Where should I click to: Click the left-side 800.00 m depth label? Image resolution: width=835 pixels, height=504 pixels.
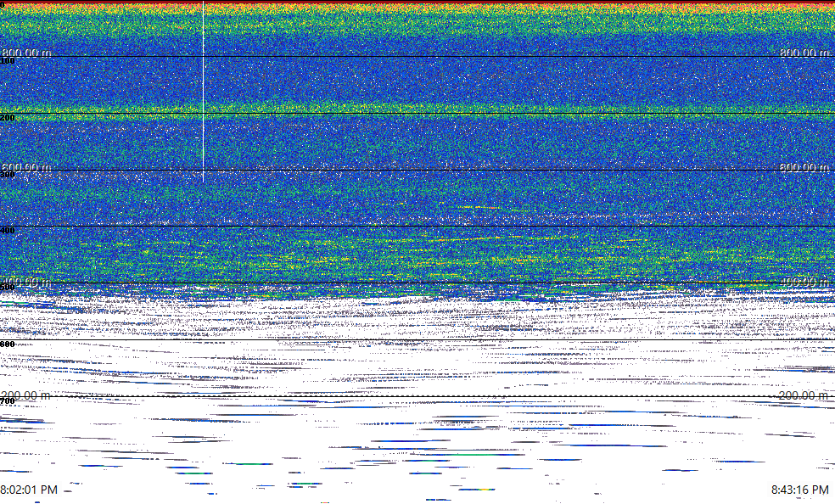click(26, 53)
